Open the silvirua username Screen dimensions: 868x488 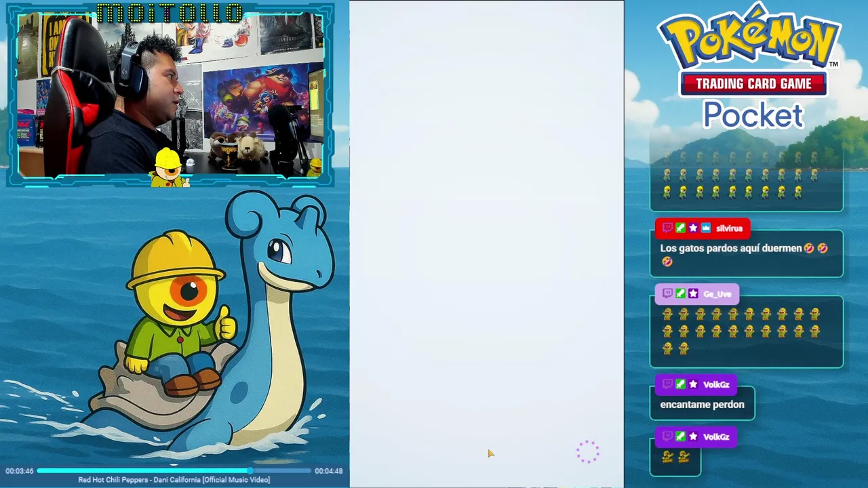pyautogui.click(x=729, y=228)
